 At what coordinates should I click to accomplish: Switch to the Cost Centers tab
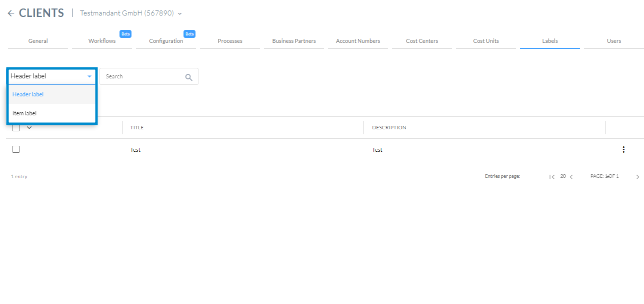coord(421,40)
